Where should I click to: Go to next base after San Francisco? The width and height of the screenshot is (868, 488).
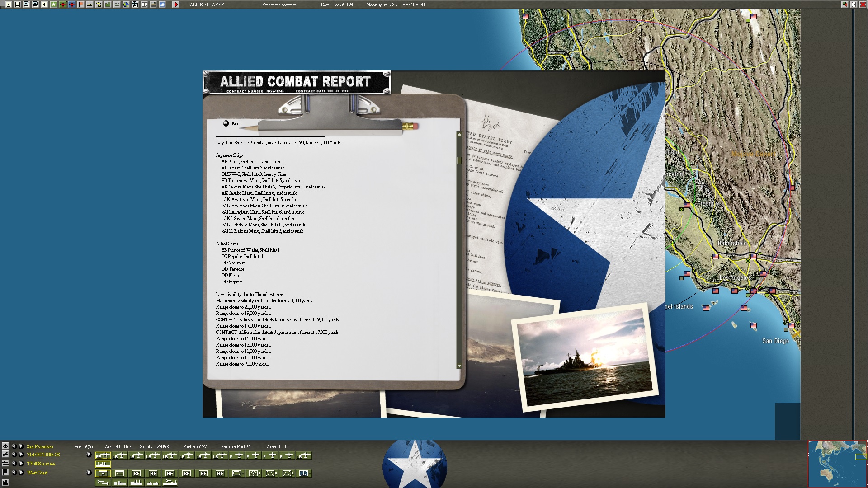click(x=21, y=446)
